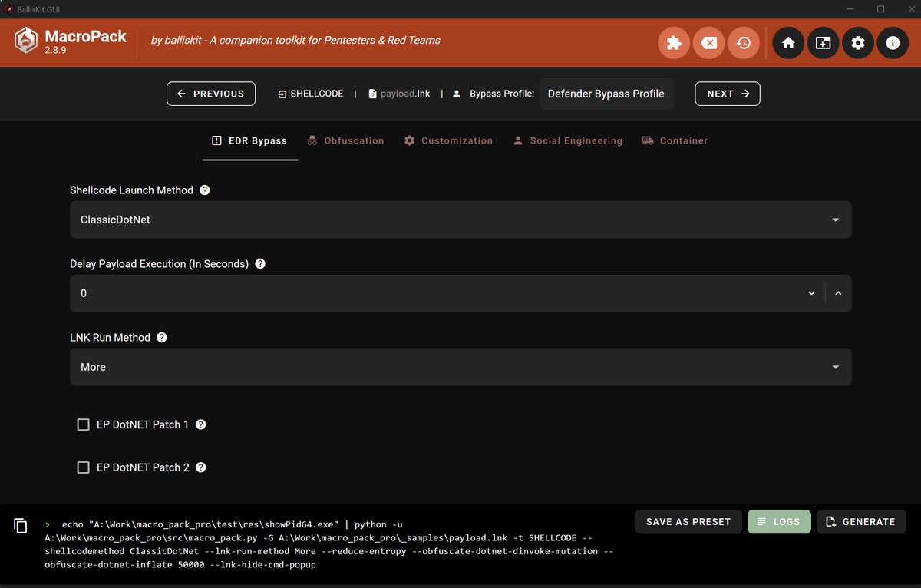This screenshot has height=588, width=921.
Task: Click SAVE AS PRESET button
Action: coord(688,522)
